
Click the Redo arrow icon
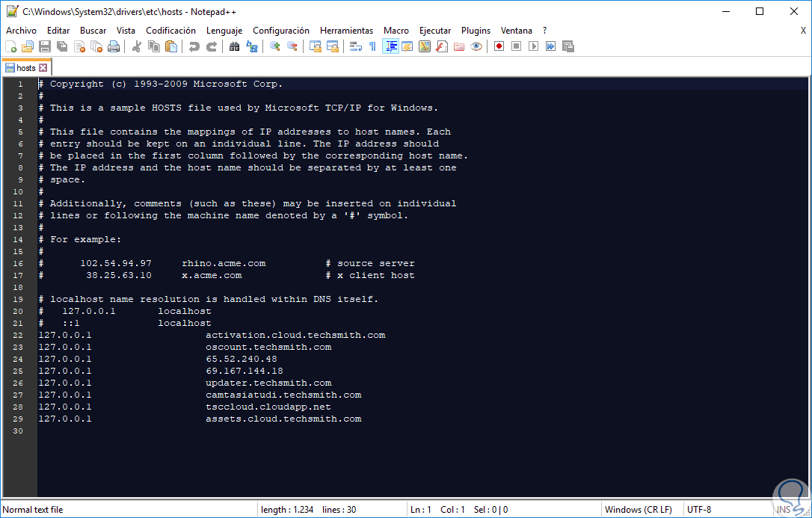pyautogui.click(x=212, y=46)
